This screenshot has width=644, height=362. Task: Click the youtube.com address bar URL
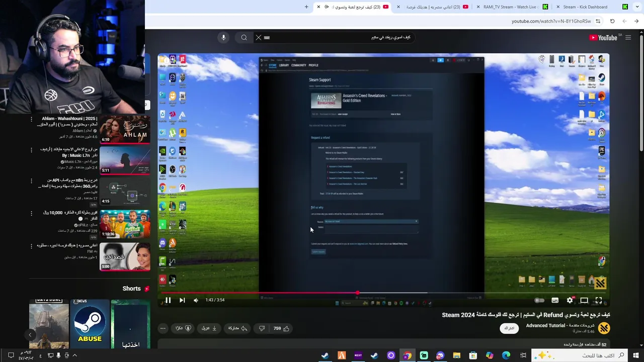(551, 21)
